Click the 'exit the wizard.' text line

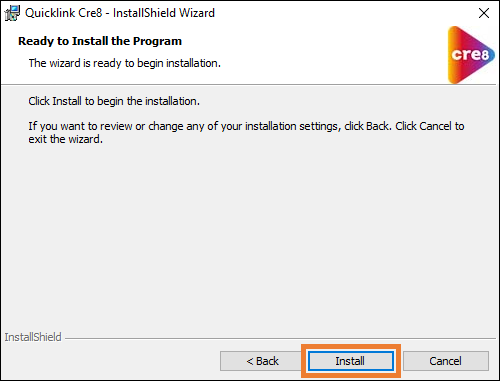tap(66, 139)
